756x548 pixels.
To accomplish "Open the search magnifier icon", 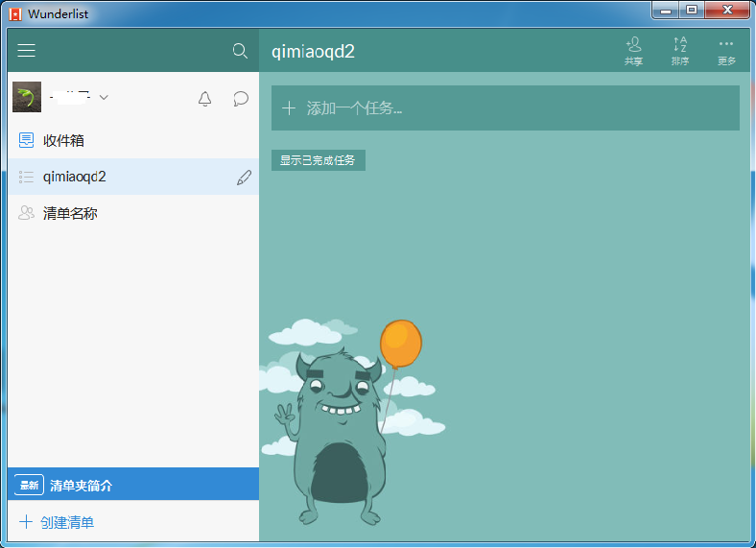I will [240, 51].
